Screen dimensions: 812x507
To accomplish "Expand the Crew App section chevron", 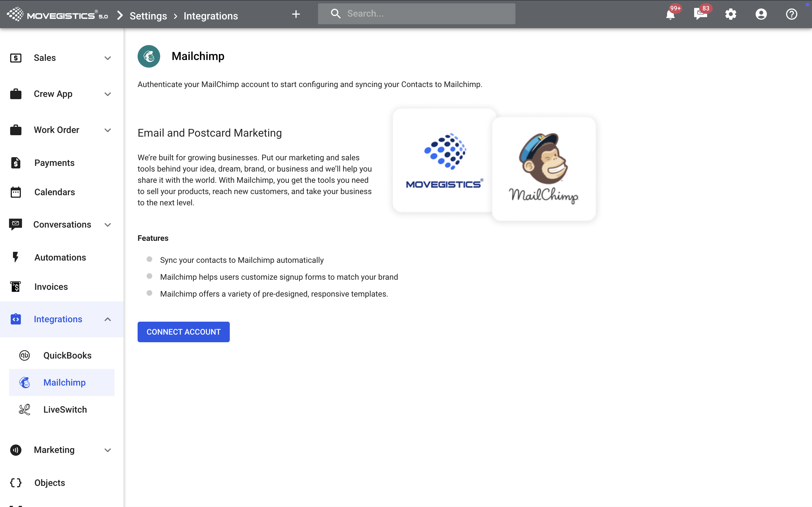I will (x=108, y=94).
